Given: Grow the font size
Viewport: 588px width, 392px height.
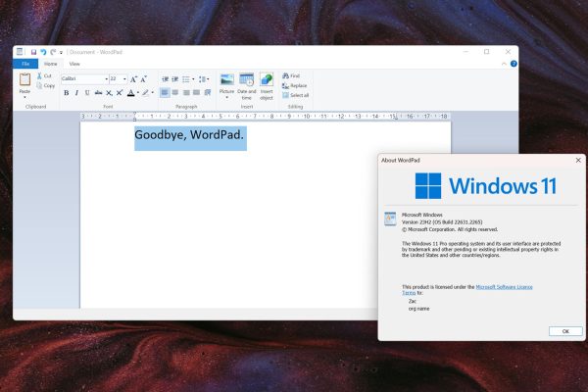Looking at the screenshot, I should pos(133,79).
